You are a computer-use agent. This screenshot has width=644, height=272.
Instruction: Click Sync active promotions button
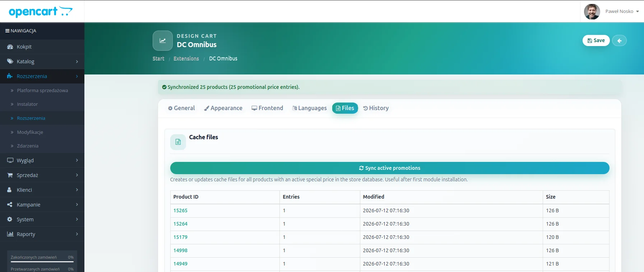point(390,168)
